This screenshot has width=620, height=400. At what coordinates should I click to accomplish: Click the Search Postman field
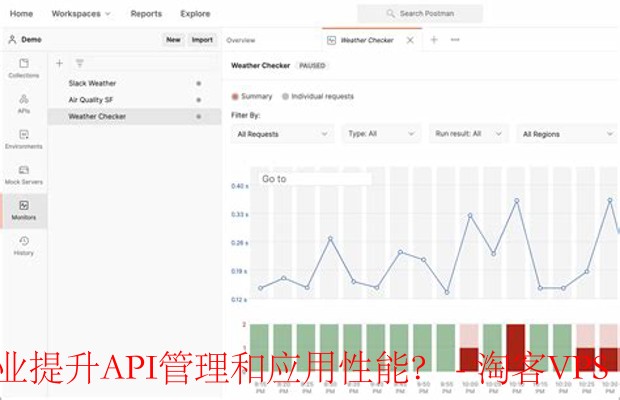point(420,14)
